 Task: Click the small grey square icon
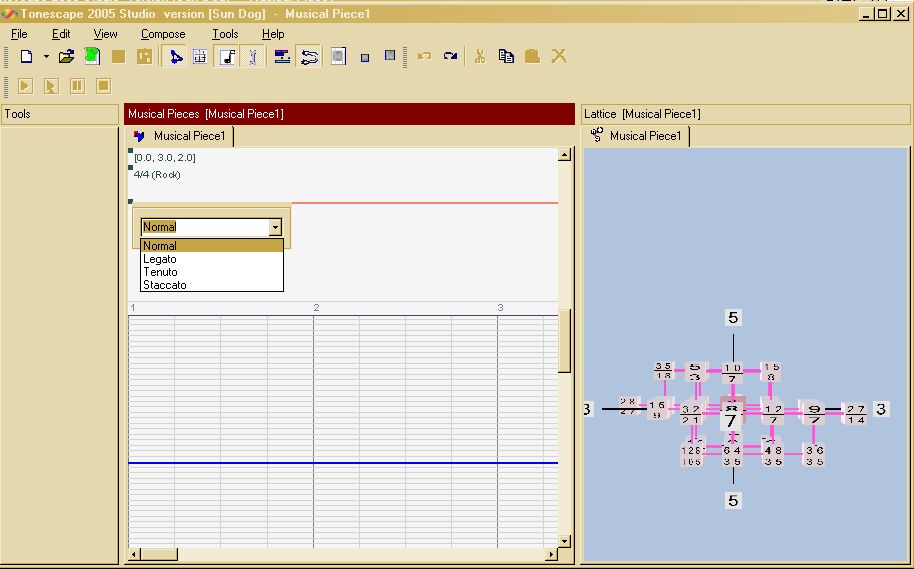coord(365,58)
